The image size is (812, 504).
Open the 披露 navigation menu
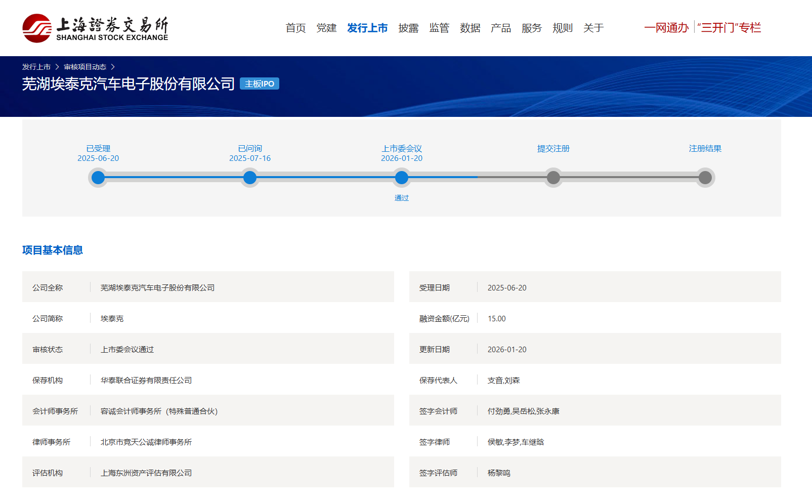pyautogui.click(x=408, y=28)
